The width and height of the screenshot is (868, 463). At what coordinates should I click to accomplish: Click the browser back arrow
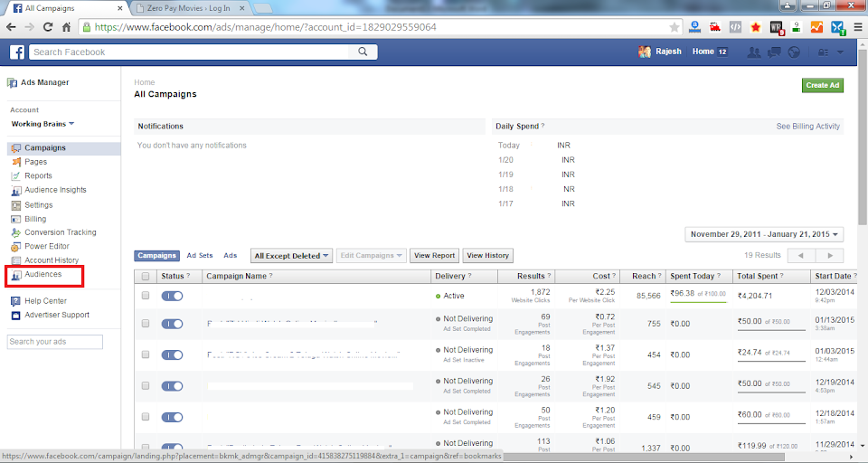tap(11, 27)
